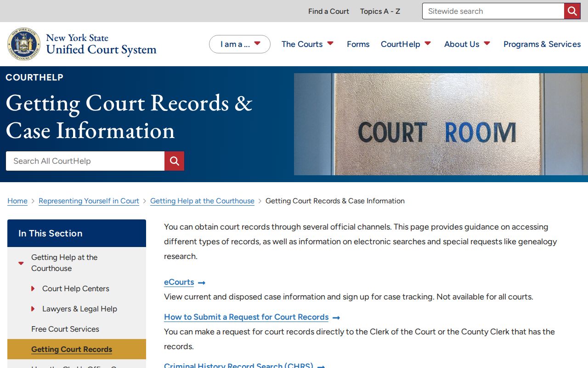Open Programs & Services menu item
This screenshot has height=368, width=588.
542,44
